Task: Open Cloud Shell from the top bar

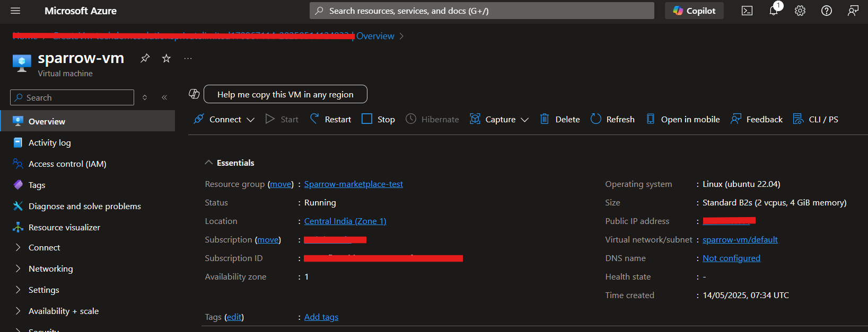Action: [x=747, y=11]
